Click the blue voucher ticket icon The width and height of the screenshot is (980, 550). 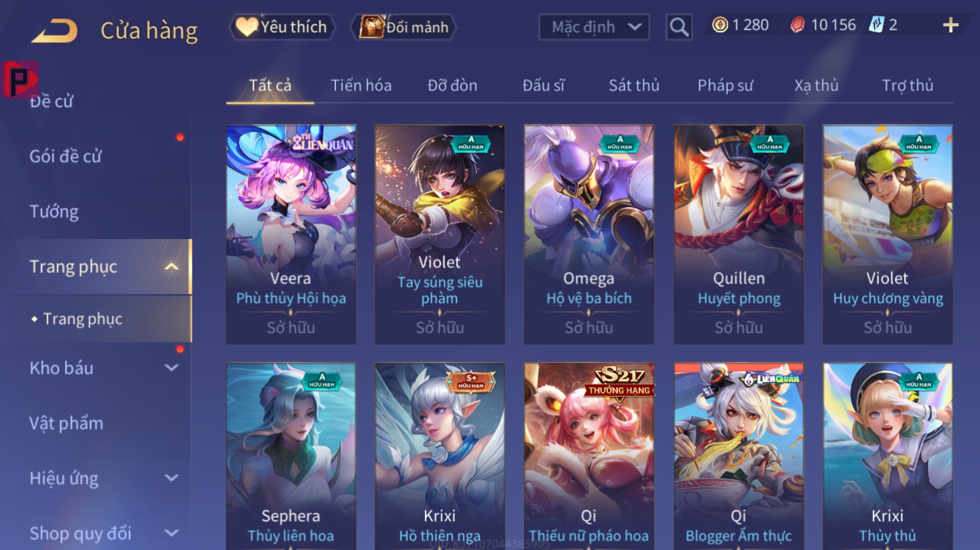click(x=876, y=24)
